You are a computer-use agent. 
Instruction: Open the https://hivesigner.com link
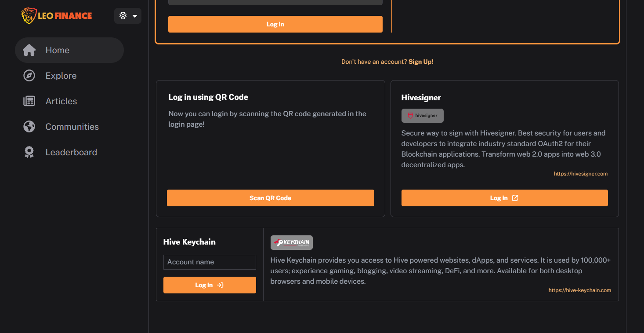coord(581,174)
